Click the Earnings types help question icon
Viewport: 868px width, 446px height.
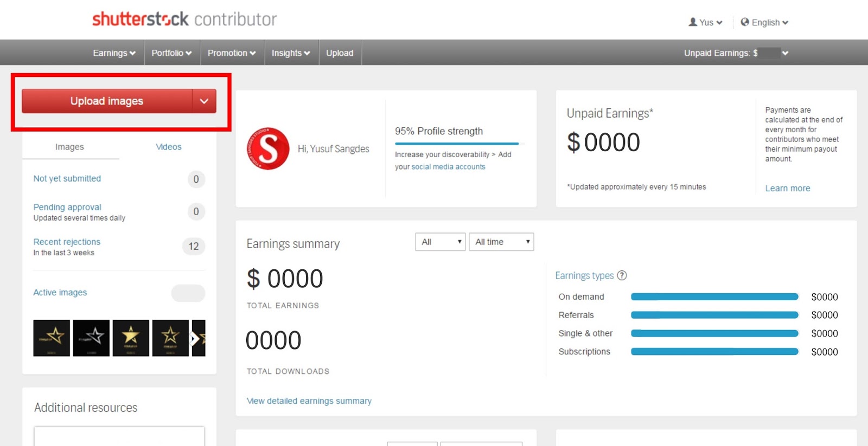622,275
